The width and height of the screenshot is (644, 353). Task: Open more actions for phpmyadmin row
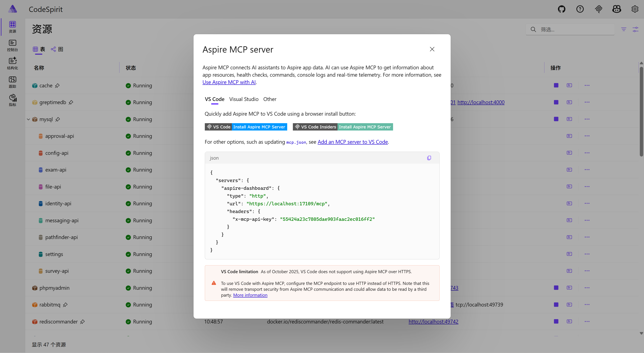coord(587,288)
